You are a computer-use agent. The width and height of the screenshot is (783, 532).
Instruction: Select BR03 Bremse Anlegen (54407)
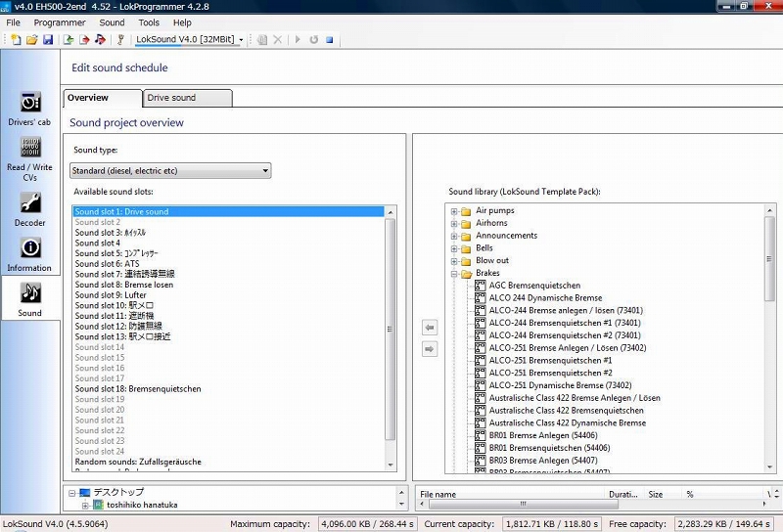(543, 461)
